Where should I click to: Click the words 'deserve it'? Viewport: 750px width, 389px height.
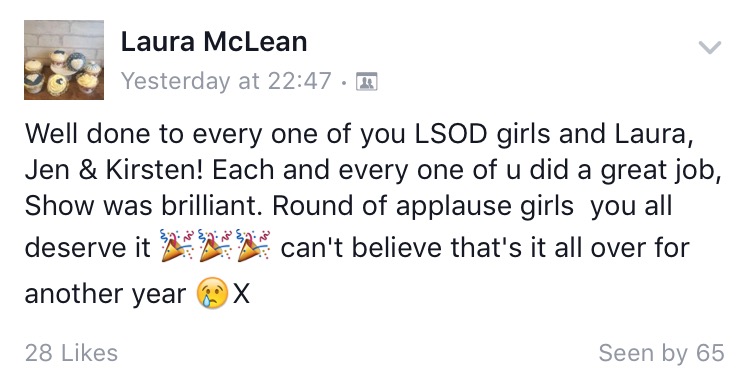pyautogui.click(x=88, y=248)
